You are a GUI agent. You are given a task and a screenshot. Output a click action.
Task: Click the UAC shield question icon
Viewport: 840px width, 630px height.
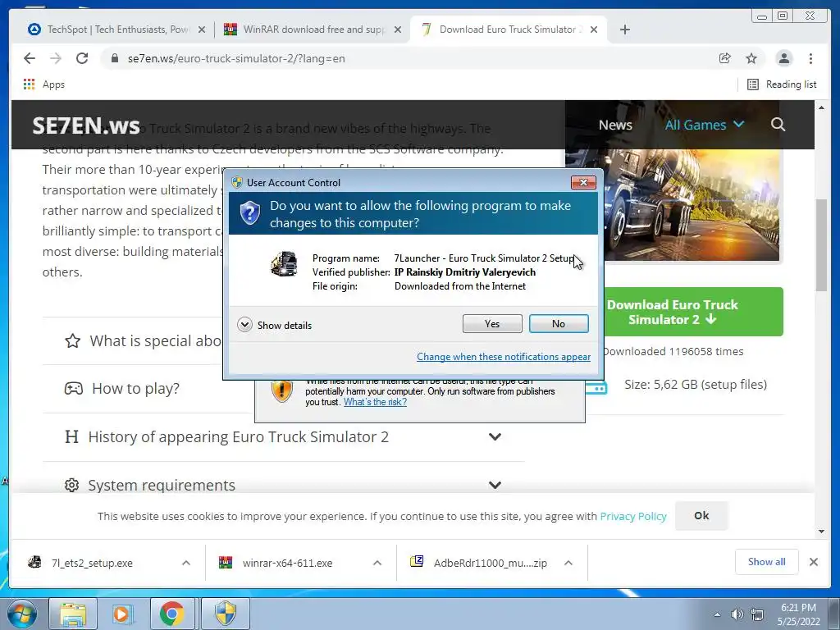click(249, 212)
